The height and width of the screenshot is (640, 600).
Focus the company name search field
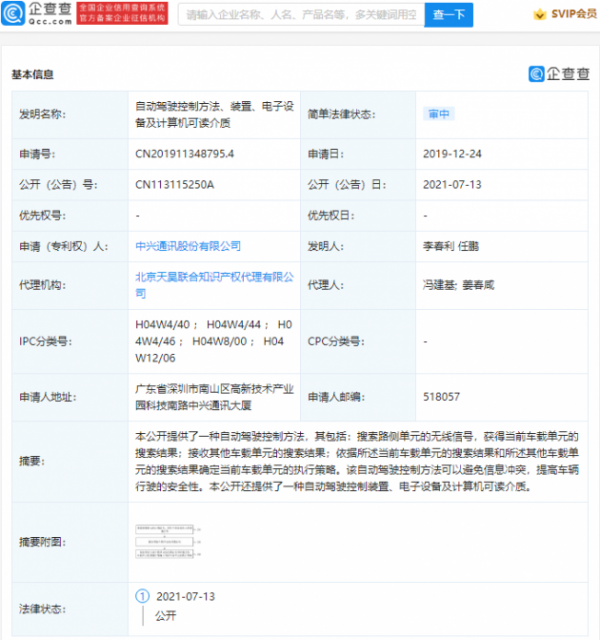[x=301, y=15]
